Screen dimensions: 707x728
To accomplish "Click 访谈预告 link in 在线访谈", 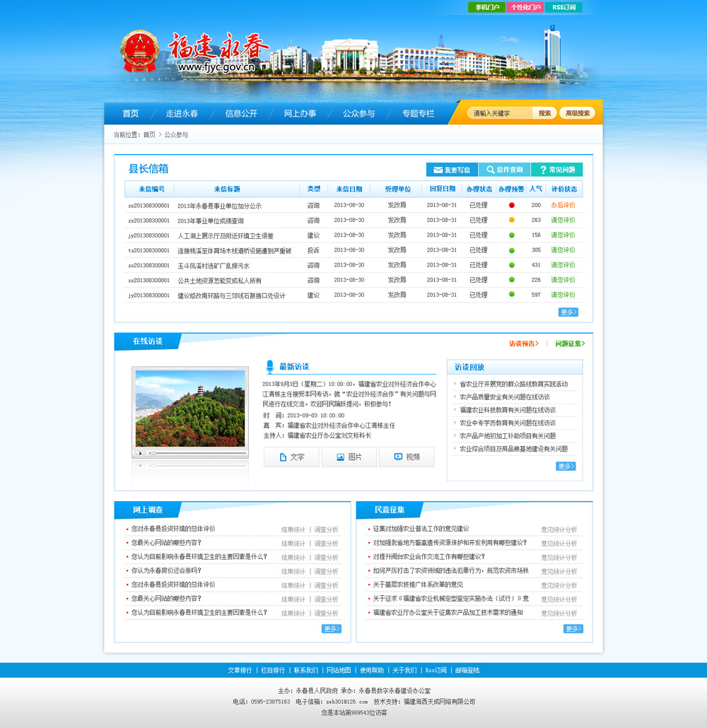I will 523,344.
